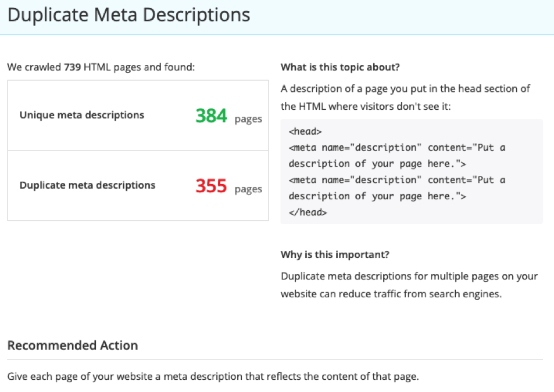Click the recommendation text about unique descriptions
554x392 pixels.
[213, 376]
